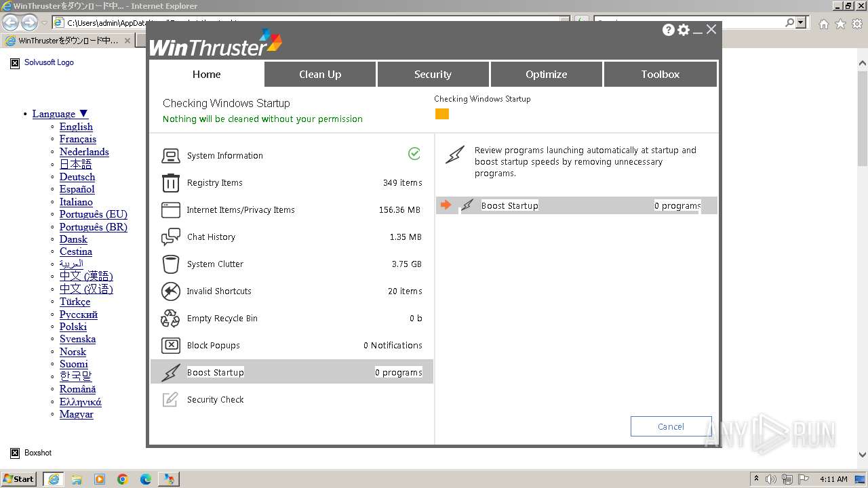Click the Solvusoft Logo broken image
868x488 pixels.
[x=15, y=63]
